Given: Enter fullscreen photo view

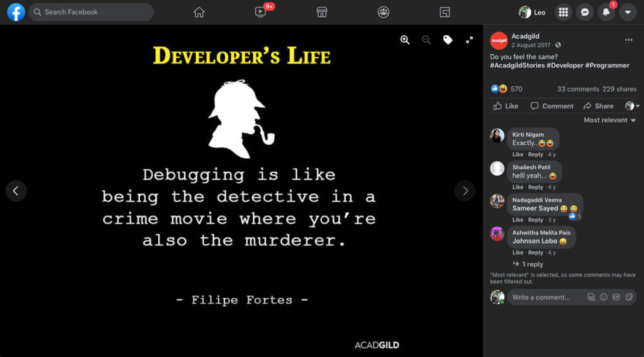Looking at the screenshot, I should [x=469, y=40].
